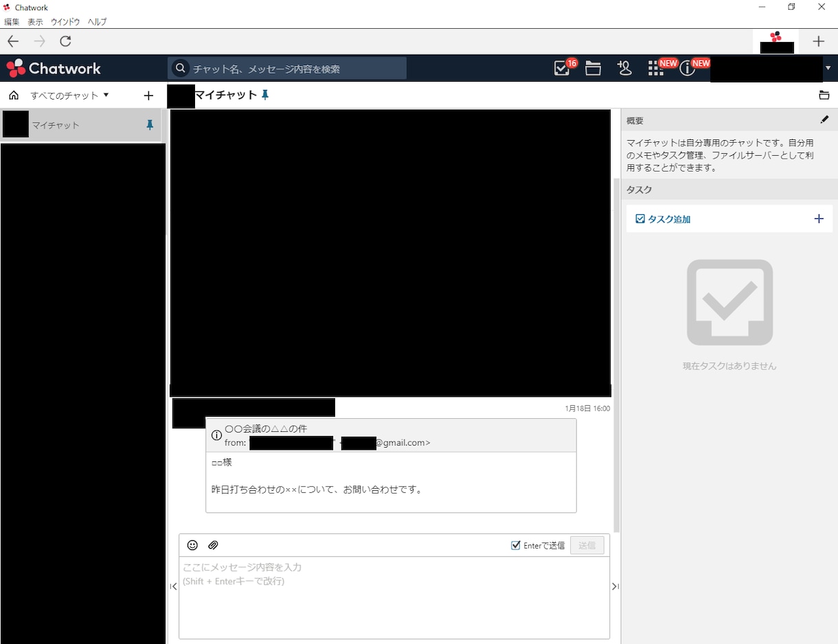This screenshot has width=838, height=644.
Task: Open contact management person icon
Action: [x=624, y=68]
